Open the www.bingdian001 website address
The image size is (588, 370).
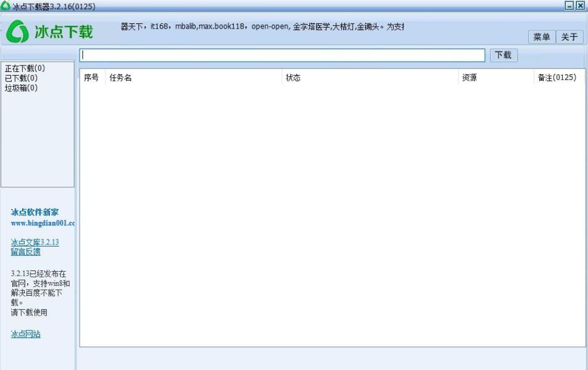pos(43,223)
